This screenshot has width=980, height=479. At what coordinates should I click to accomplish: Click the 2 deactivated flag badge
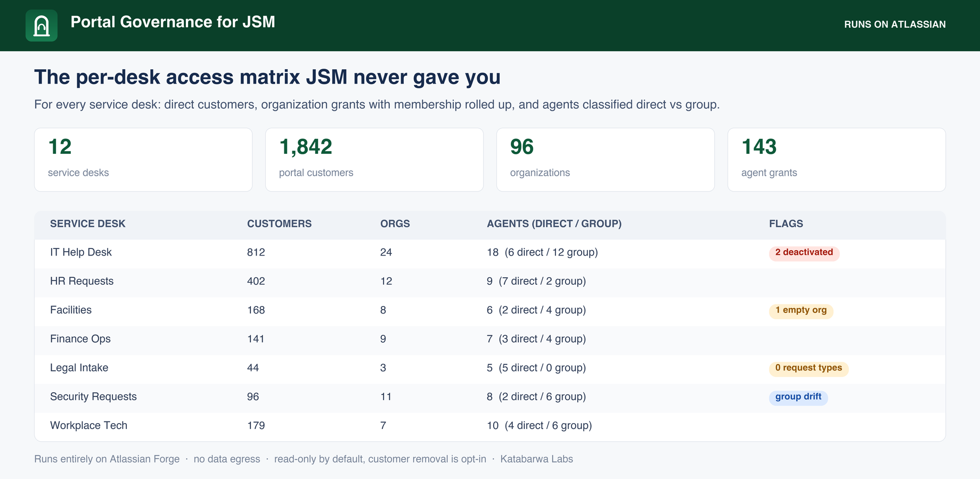tap(804, 253)
